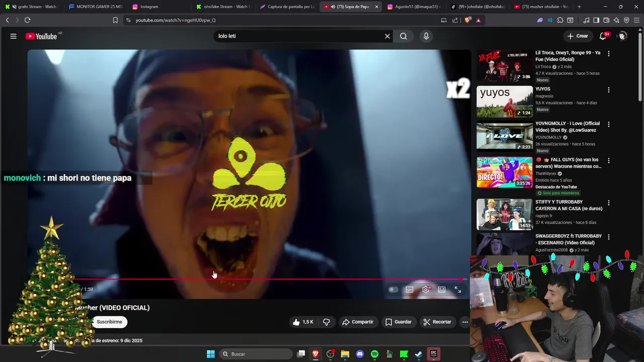Enter full screen in the player
Screen dimensions: 644x362
point(458,290)
